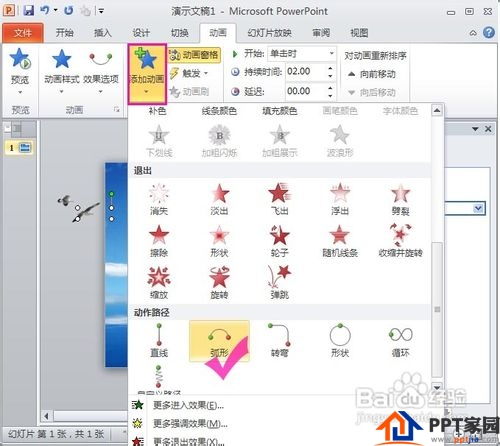
Task: Select Wipe (擦除) exit effect
Action: [159, 241]
